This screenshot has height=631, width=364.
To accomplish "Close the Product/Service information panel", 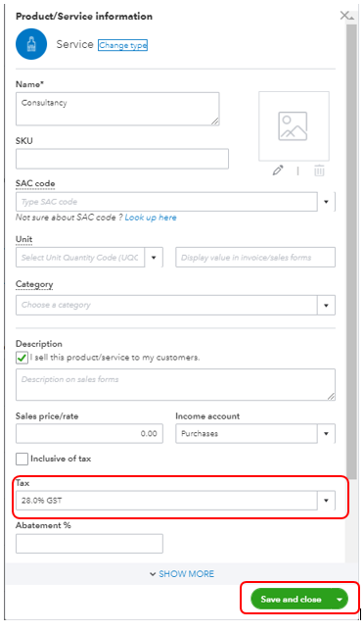I will 344,16.
